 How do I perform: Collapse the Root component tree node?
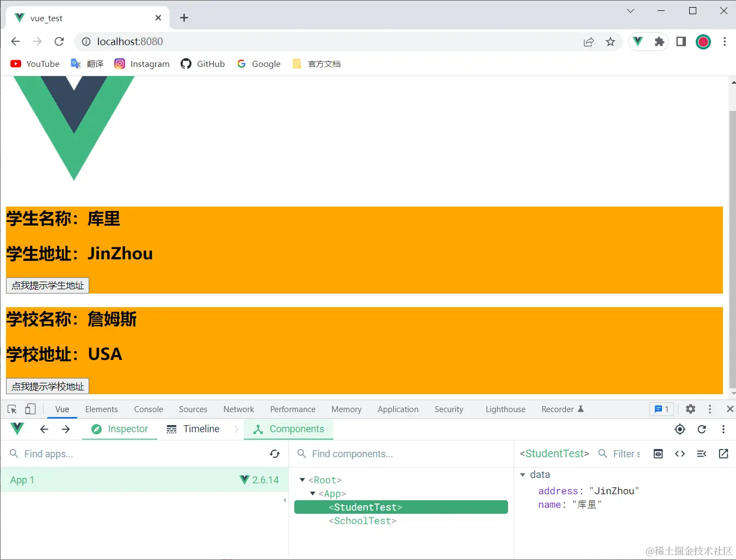[x=302, y=480]
